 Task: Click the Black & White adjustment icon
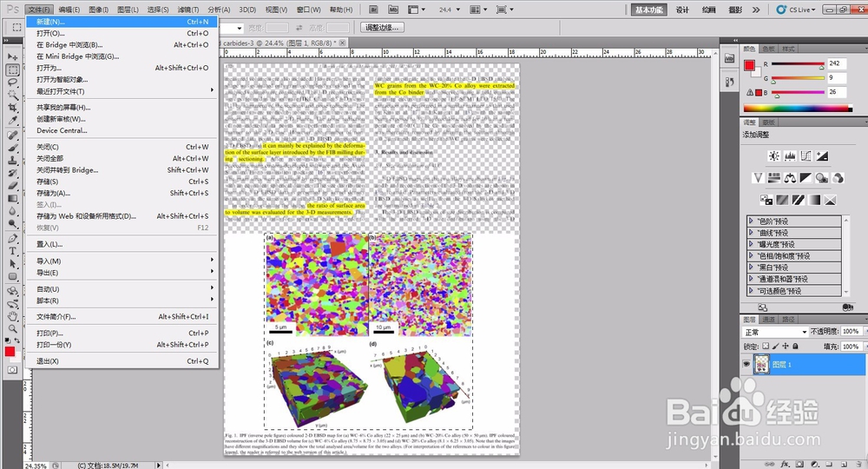tap(806, 178)
